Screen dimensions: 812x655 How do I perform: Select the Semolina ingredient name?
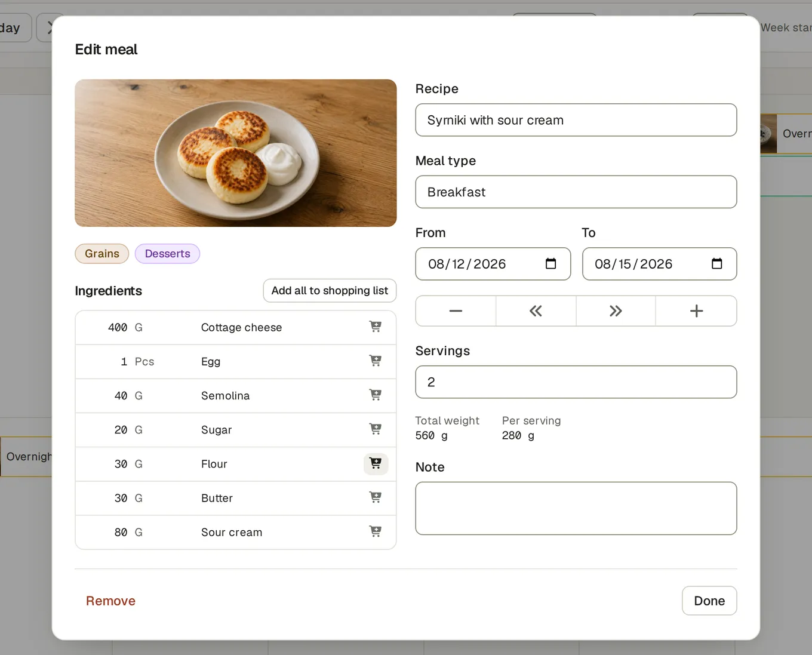click(225, 396)
